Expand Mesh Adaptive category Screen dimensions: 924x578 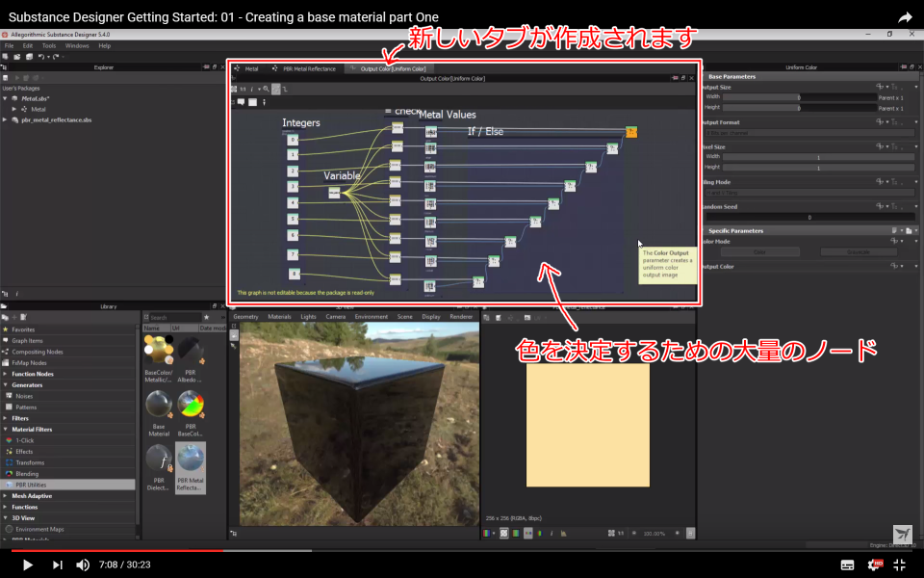tap(6, 496)
